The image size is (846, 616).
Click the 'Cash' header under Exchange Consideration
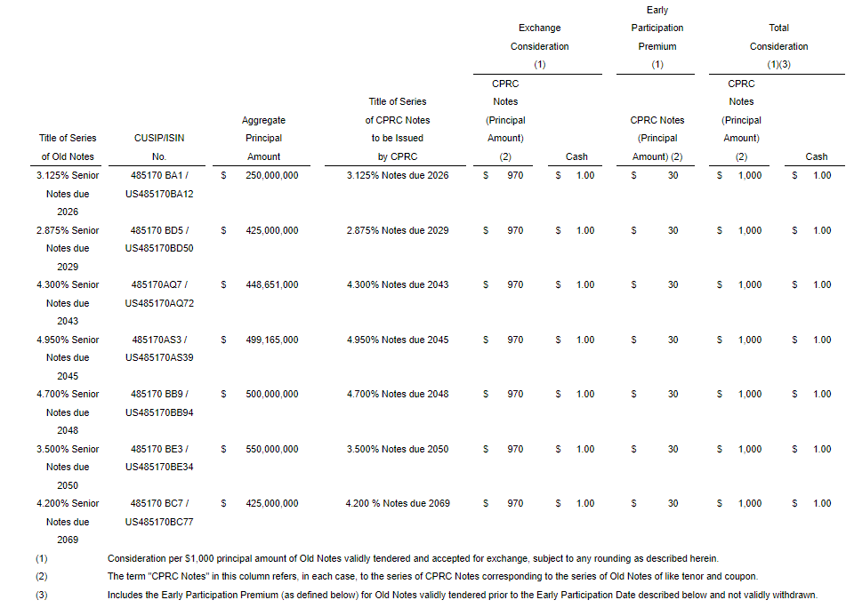coord(576,156)
